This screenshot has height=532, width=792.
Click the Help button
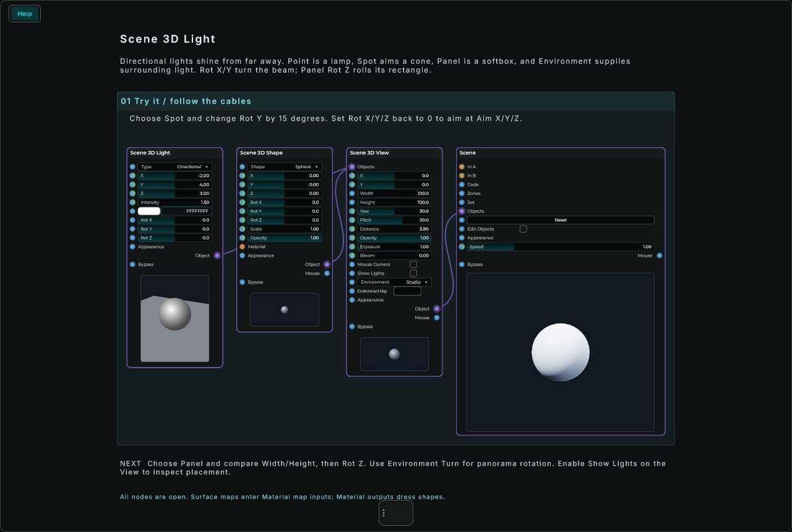pos(25,14)
